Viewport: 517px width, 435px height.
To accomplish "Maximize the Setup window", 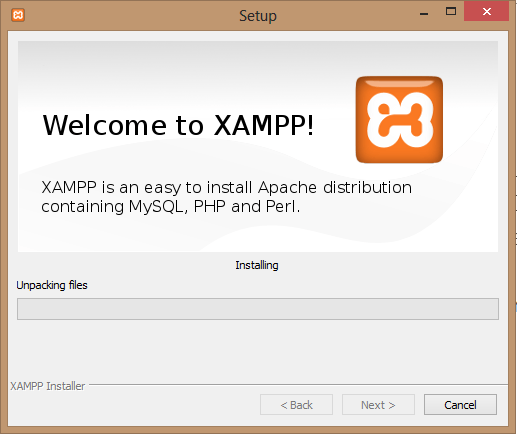I will pos(451,12).
